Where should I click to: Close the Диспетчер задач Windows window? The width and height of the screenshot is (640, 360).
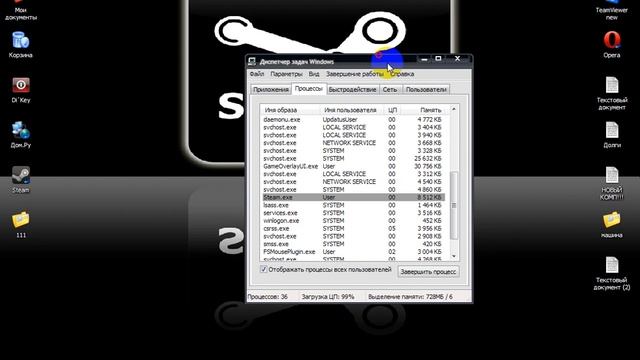[458, 59]
